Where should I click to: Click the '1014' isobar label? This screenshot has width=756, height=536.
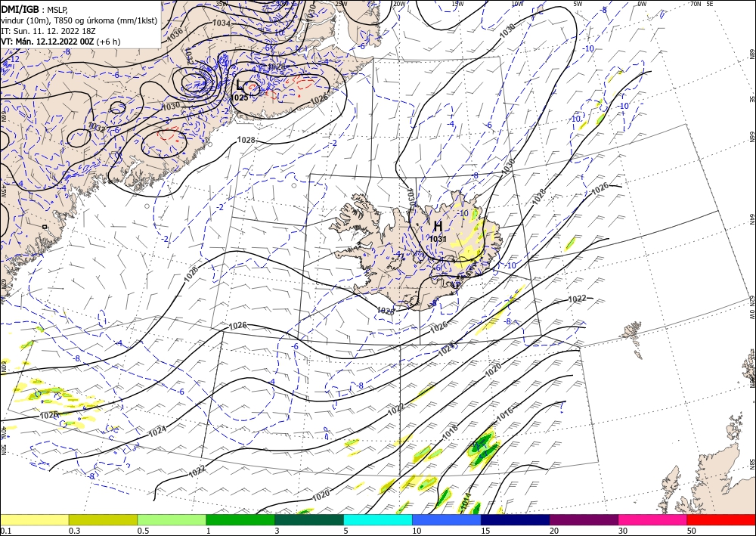(465, 502)
